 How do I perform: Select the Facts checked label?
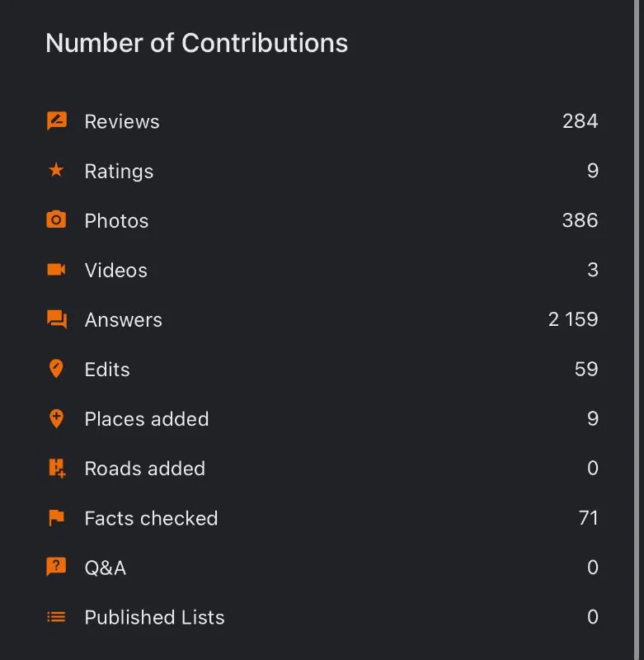click(x=151, y=519)
